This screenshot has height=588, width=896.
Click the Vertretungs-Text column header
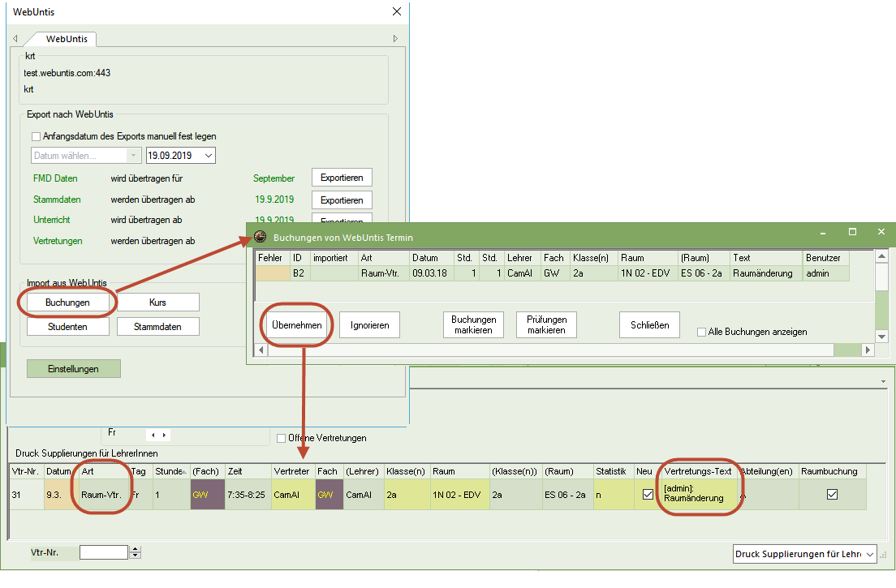(698, 471)
